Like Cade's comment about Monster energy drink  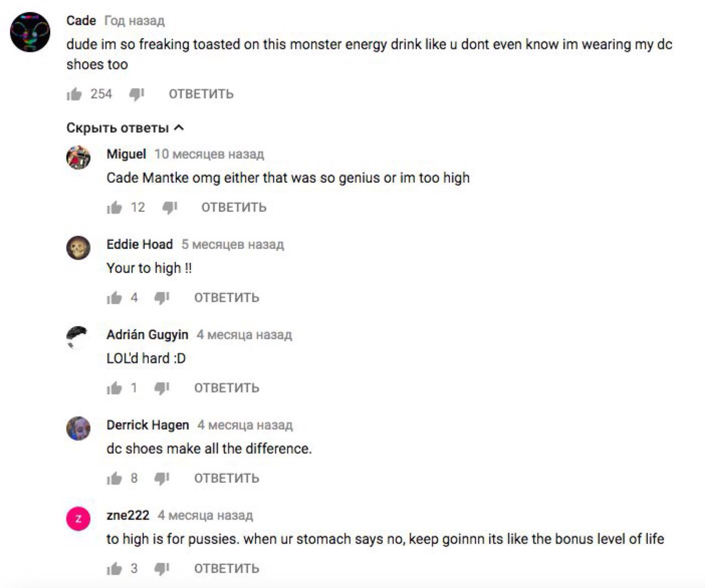click(x=74, y=95)
